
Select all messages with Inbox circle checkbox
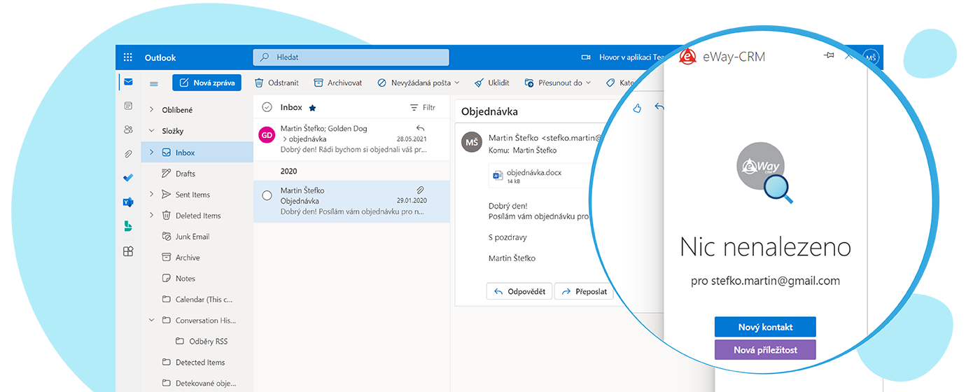point(267,107)
